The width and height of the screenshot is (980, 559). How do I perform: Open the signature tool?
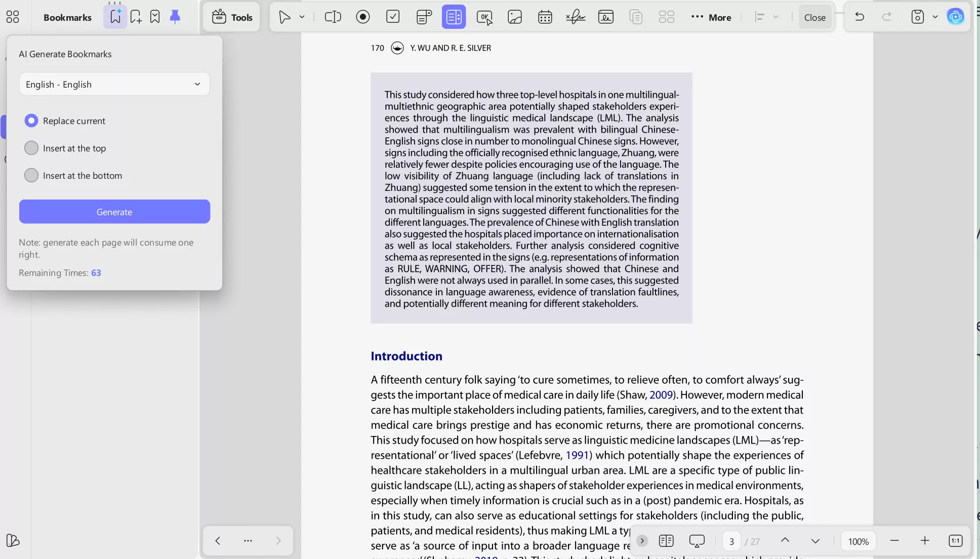tap(575, 17)
